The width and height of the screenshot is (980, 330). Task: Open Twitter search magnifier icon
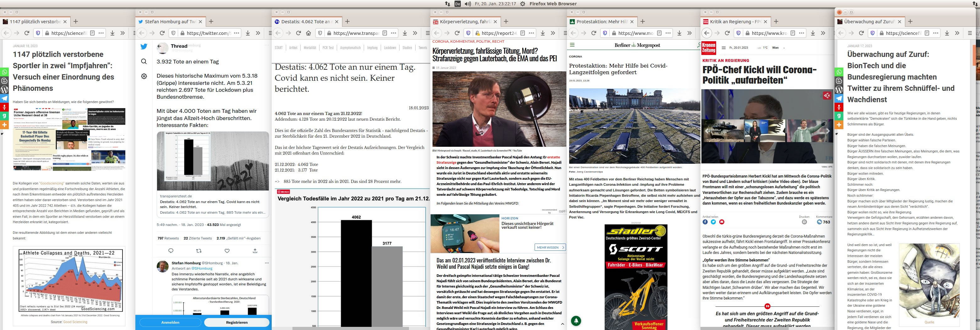[x=144, y=61]
